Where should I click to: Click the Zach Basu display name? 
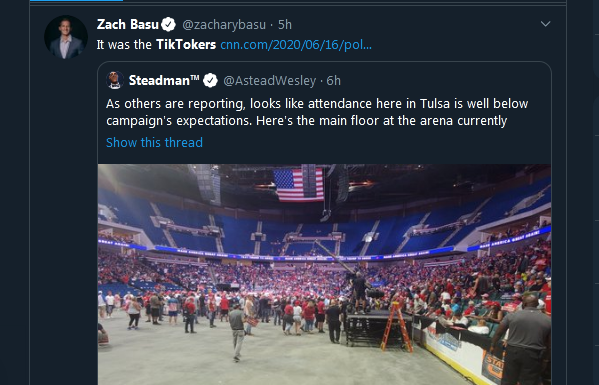(x=128, y=24)
